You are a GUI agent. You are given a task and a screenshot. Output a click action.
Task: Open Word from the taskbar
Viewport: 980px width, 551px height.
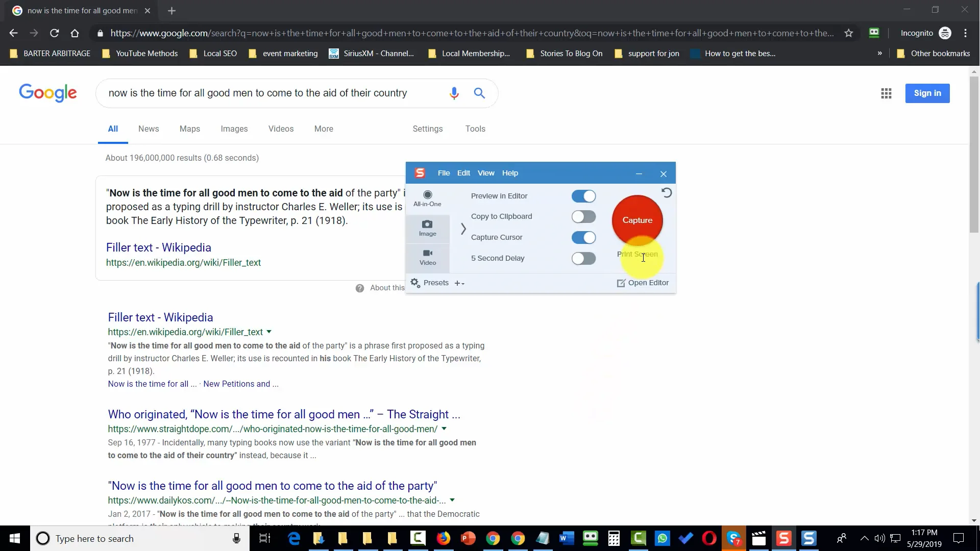[567, 538]
